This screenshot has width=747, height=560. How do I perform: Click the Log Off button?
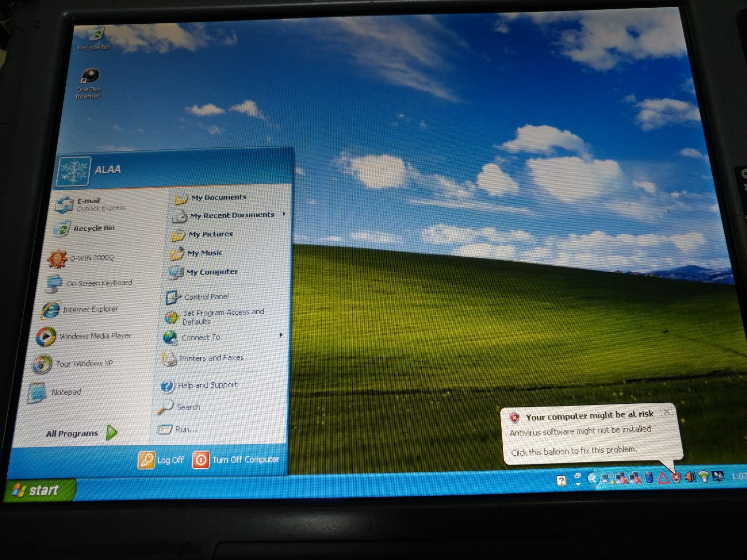tap(161, 460)
